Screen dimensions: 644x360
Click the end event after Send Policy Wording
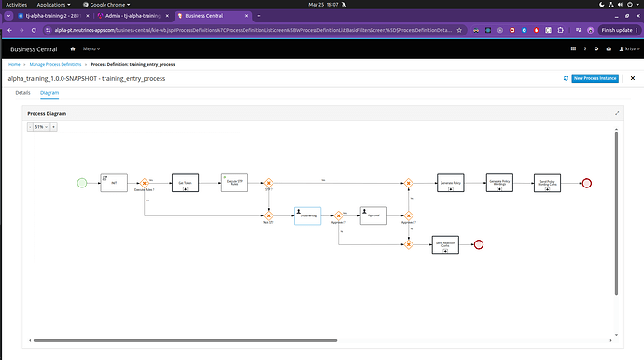pyautogui.click(x=587, y=183)
